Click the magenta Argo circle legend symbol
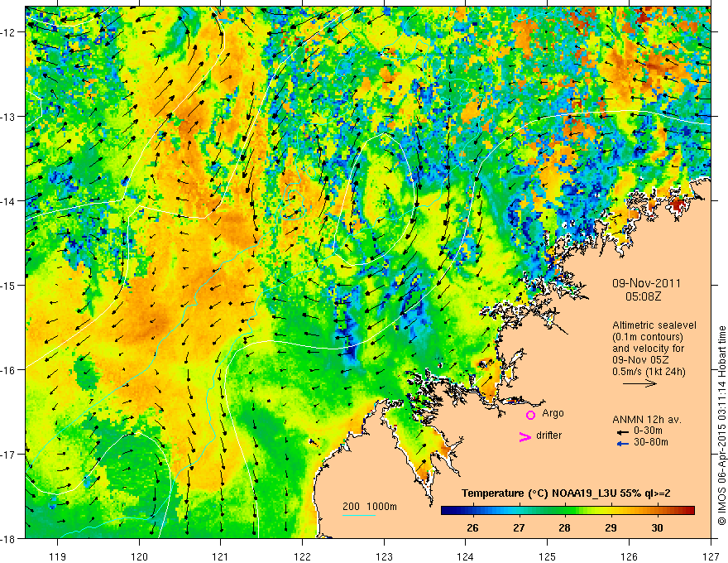This screenshot has height=563, width=728. (530, 415)
